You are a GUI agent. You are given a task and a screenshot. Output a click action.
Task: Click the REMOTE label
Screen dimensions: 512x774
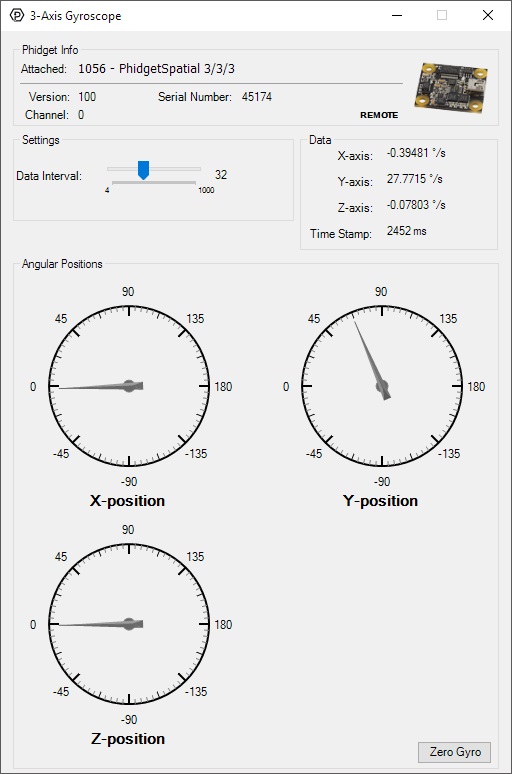[379, 115]
